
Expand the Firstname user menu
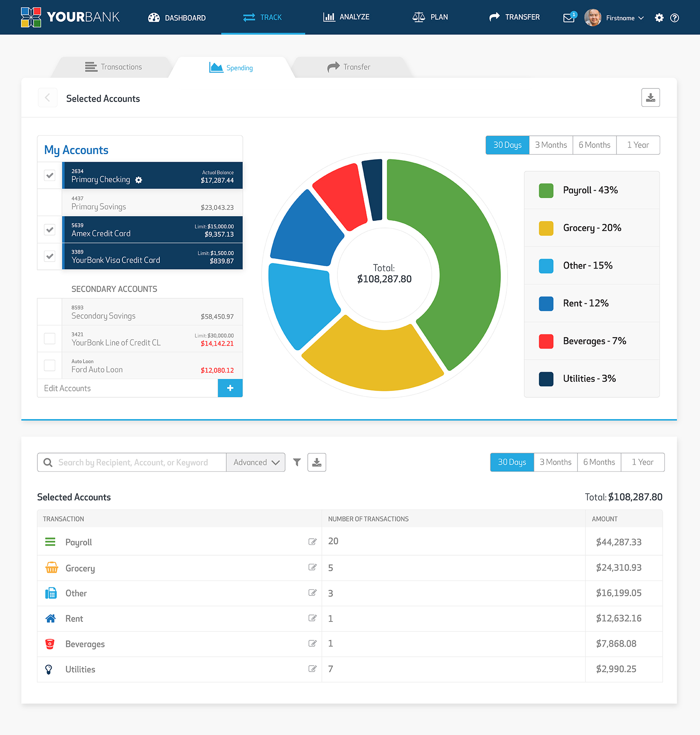[625, 18]
